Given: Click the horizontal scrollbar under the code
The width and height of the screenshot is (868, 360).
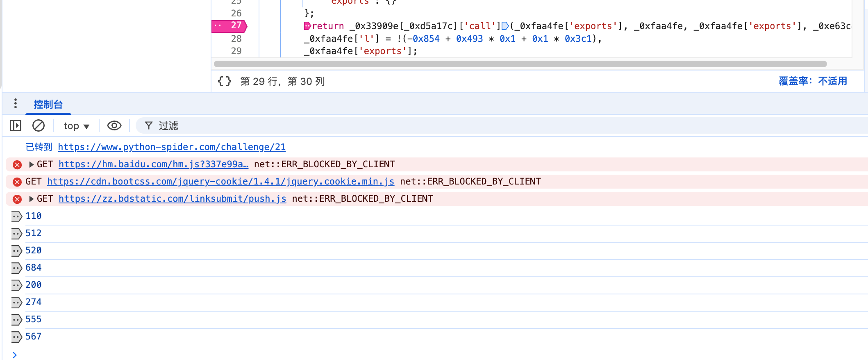Looking at the screenshot, I should coord(520,64).
